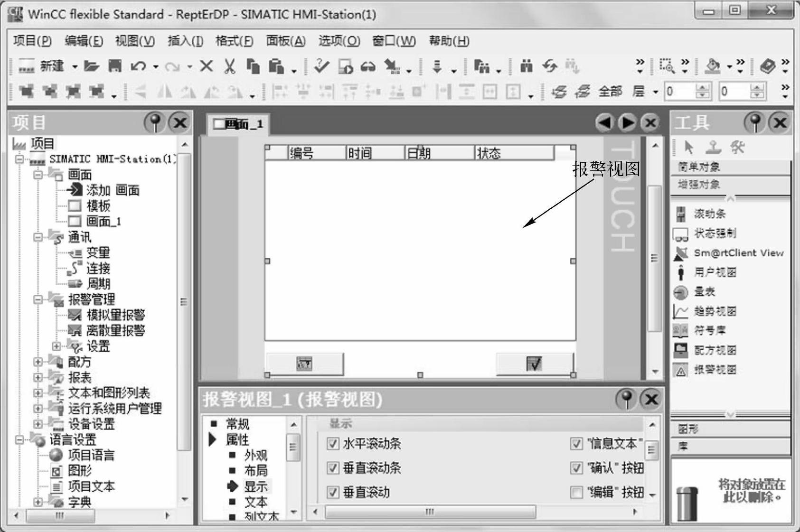Click the 新建 new button
The image size is (800, 532).
41,66
